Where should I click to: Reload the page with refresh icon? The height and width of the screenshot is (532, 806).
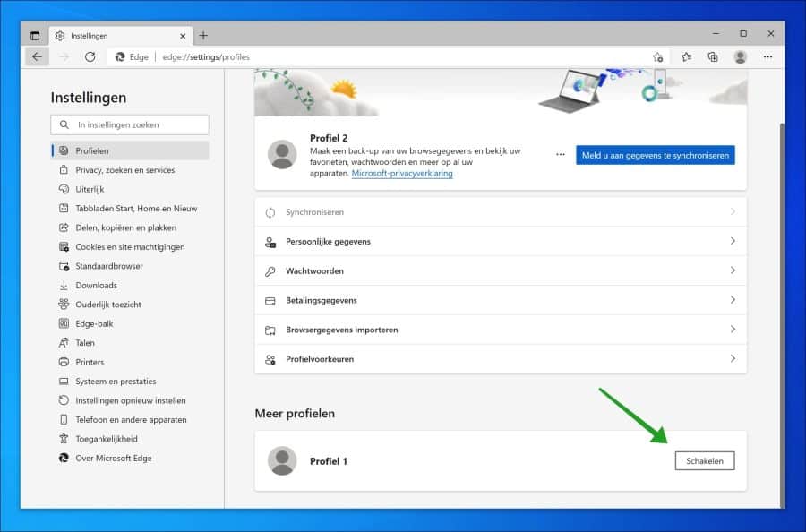(90, 57)
